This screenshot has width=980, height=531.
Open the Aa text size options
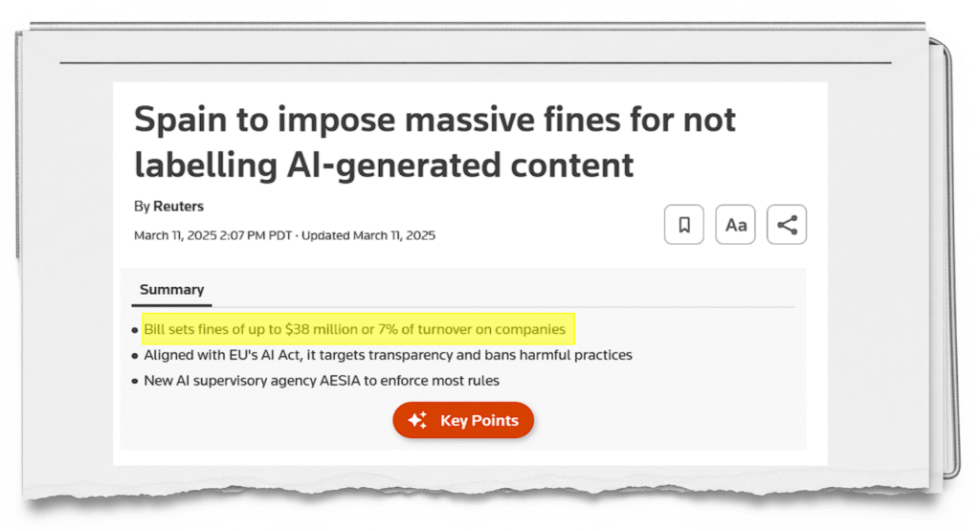[735, 225]
